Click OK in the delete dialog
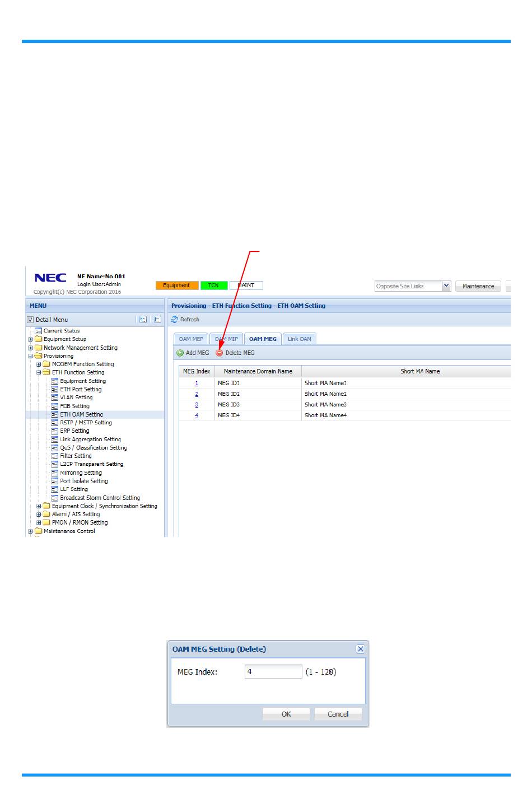The image size is (532, 795). tap(286, 714)
